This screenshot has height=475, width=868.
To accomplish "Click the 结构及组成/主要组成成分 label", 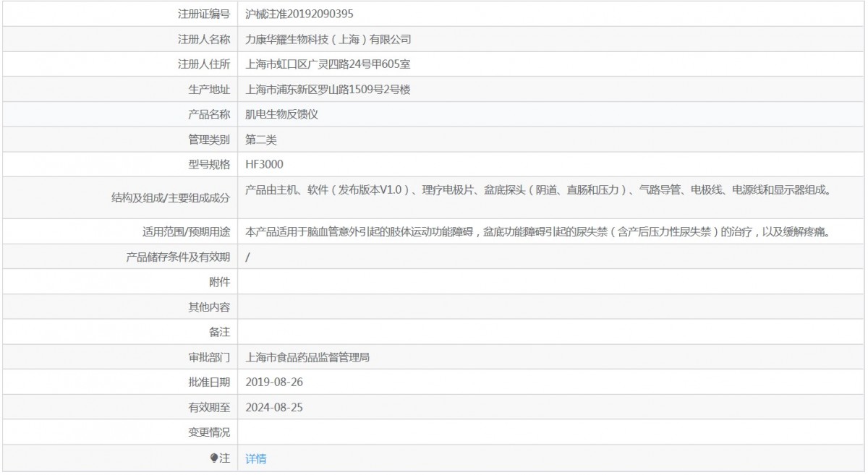I will pyautogui.click(x=171, y=198).
